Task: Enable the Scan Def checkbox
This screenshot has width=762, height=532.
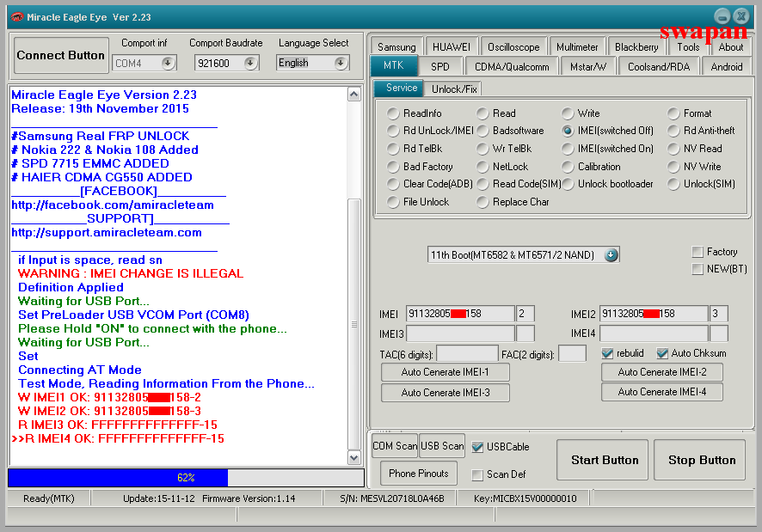Action: tap(477, 474)
